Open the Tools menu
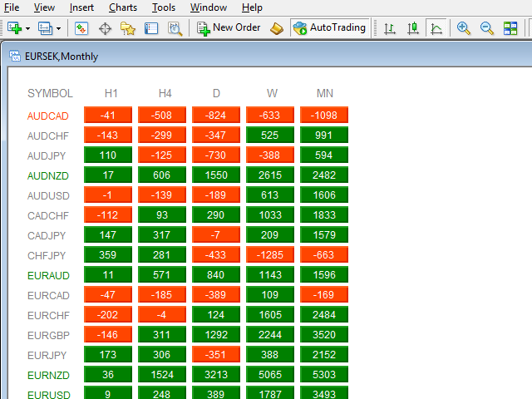This screenshot has height=399, width=532. [x=164, y=7]
